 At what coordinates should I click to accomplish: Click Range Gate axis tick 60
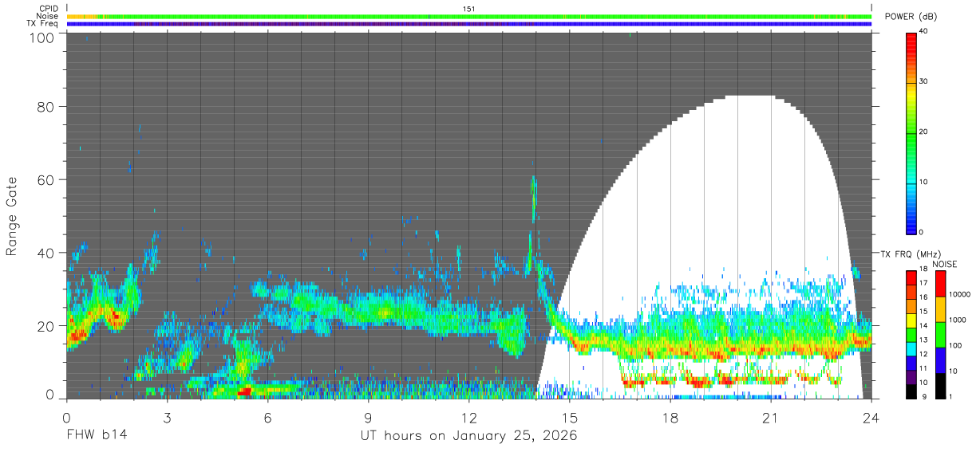(45, 179)
